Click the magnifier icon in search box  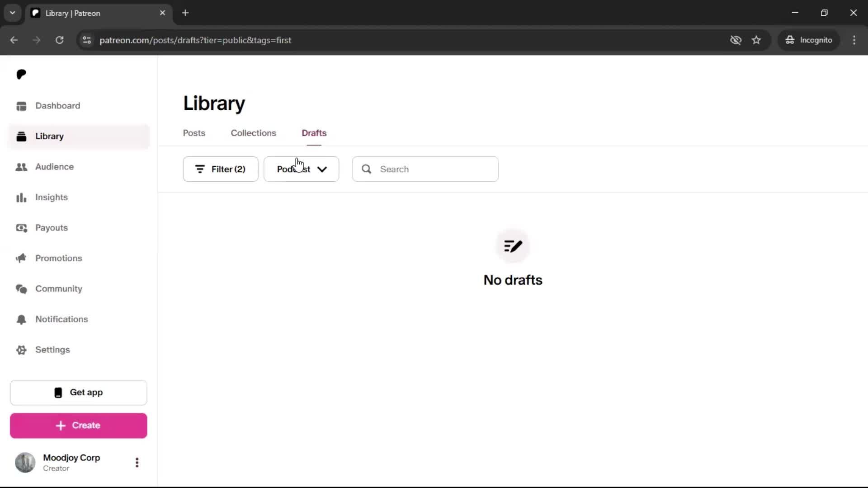(x=367, y=169)
